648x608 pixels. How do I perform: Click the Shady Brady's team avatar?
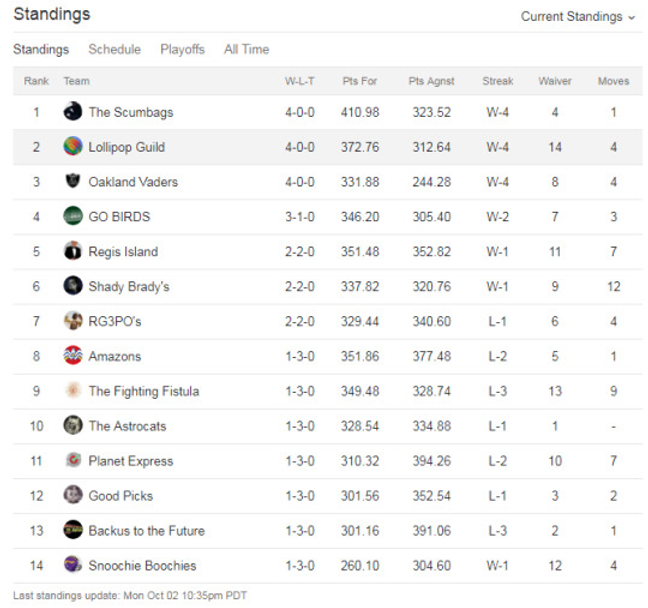pos(73,286)
